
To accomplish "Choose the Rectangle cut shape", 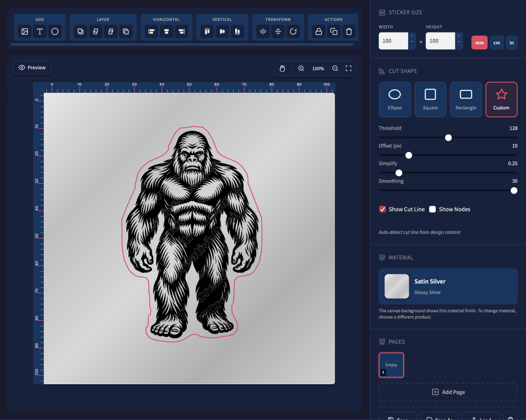I will click(466, 99).
